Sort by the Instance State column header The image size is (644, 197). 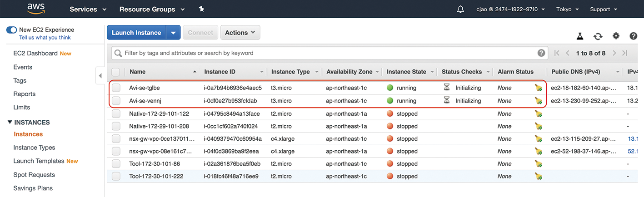point(409,72)
